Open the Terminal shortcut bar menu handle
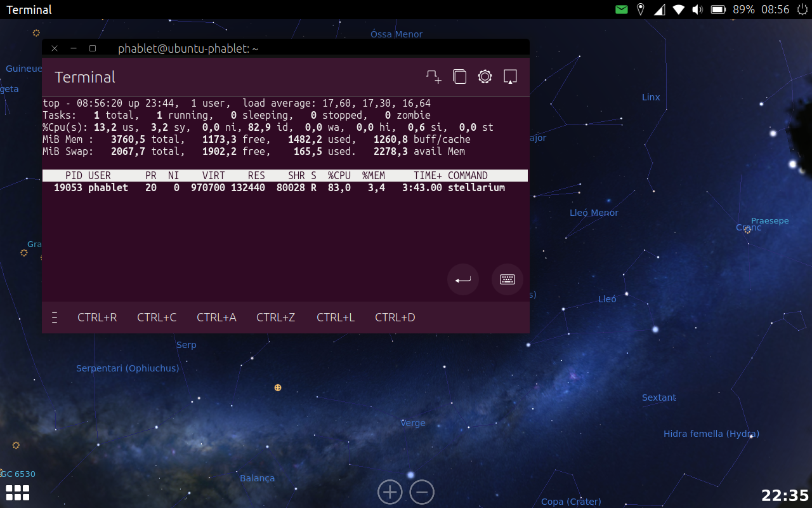The height and width of the screenshot is (508, 812). click(55, 317)
